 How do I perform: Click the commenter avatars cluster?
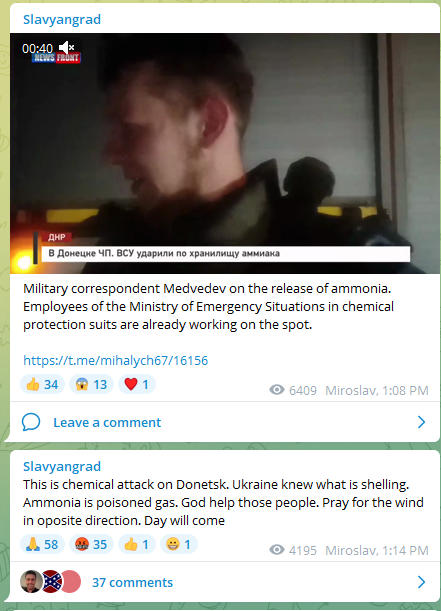51,582
